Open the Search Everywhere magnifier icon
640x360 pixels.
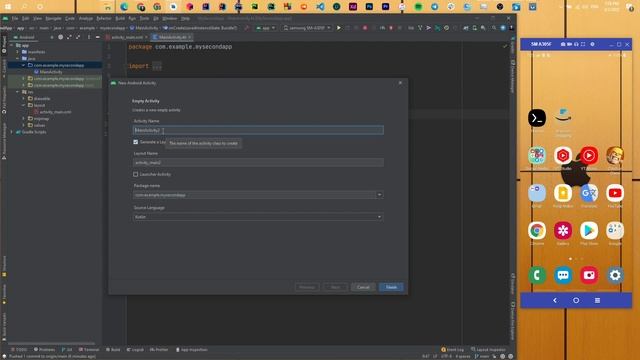click(x=494, y=28)
